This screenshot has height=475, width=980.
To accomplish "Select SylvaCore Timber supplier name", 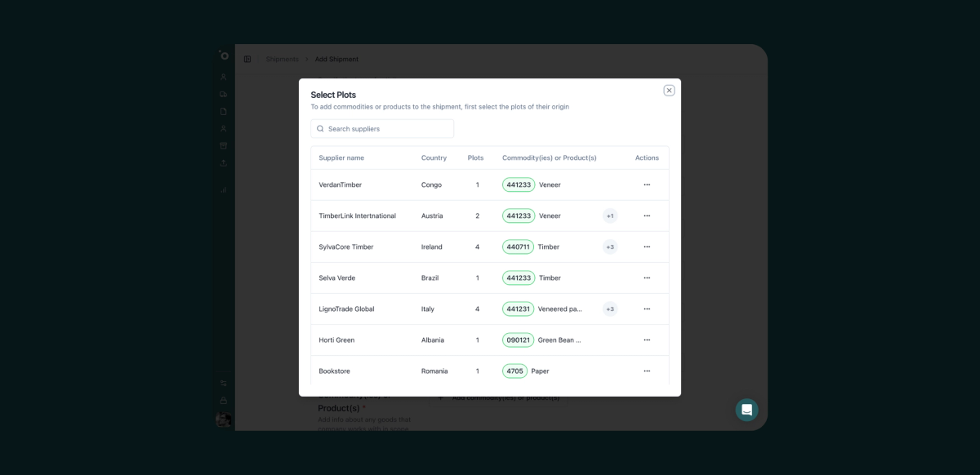I will 345,246.
